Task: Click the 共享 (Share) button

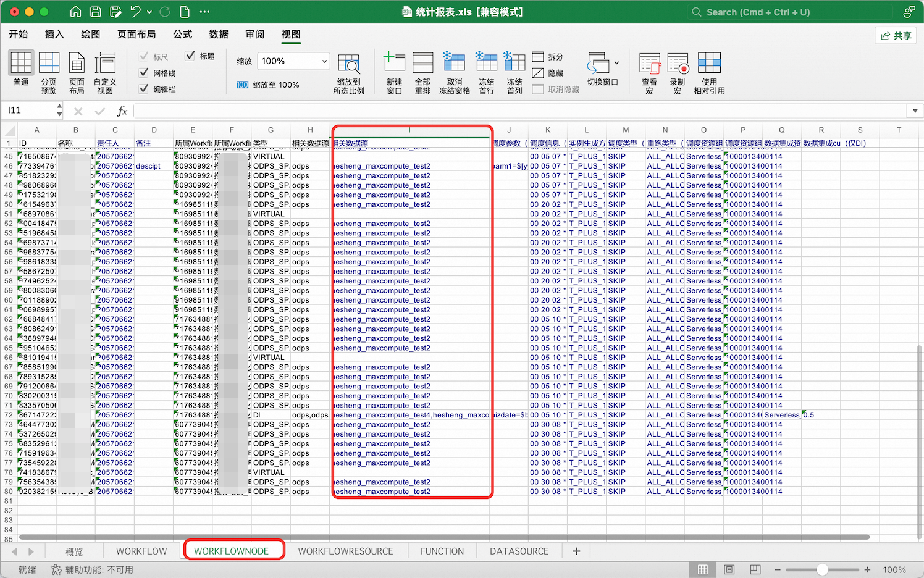Action: [x=896, y=35]
